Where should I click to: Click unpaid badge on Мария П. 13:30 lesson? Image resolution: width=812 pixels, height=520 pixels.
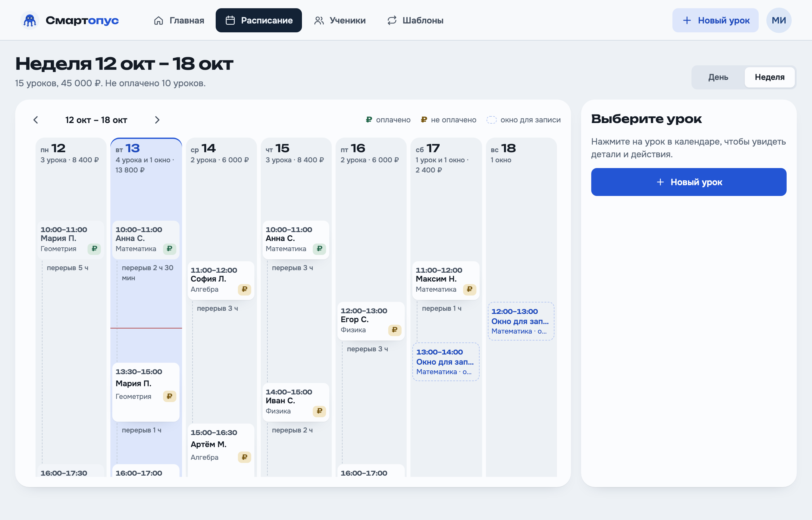170,396
